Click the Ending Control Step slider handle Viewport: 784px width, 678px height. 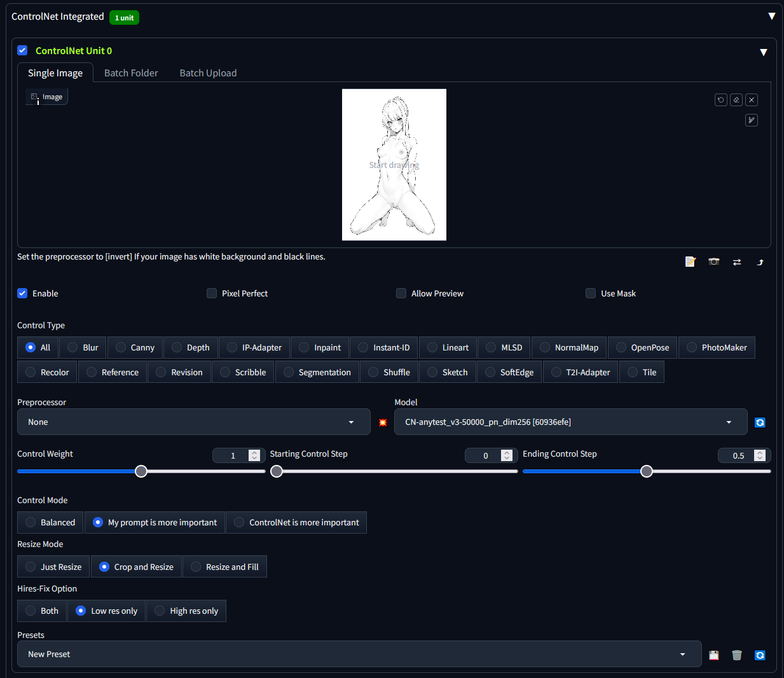coord(647,471)
